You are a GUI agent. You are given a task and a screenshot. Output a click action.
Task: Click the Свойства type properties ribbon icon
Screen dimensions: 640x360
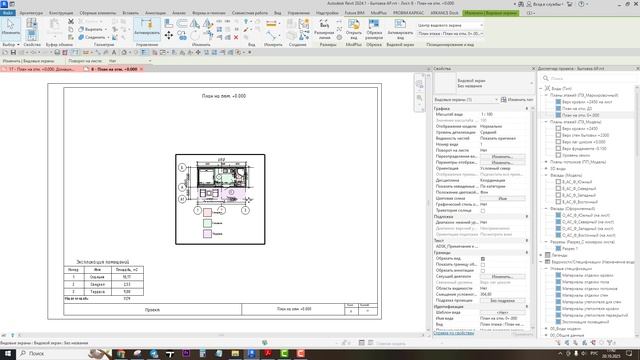point(31,23)
